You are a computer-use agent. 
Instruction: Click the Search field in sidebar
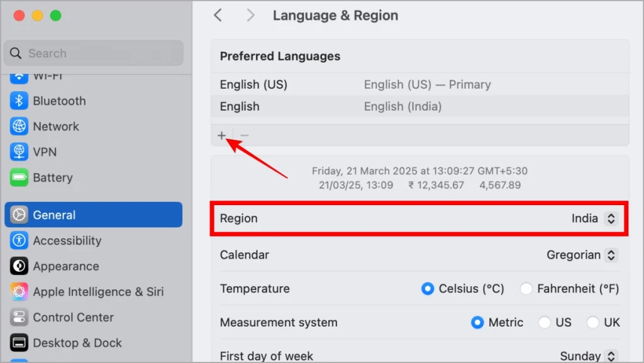94,53
